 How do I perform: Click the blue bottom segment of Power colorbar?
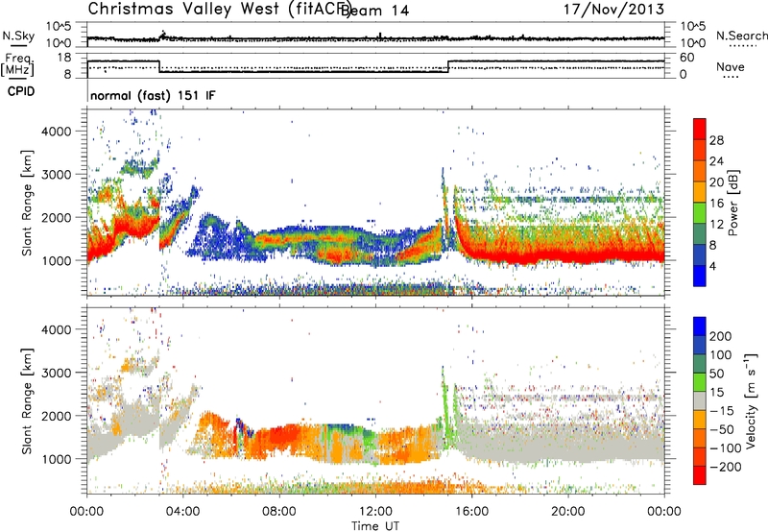[700, 276]
